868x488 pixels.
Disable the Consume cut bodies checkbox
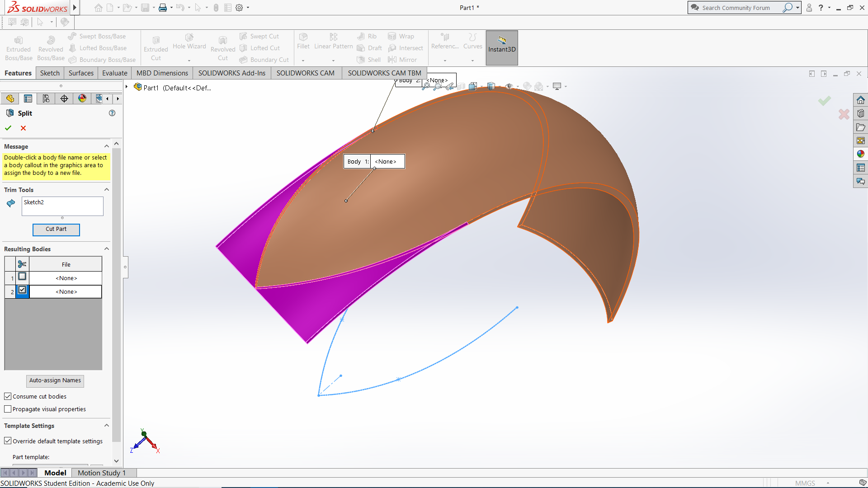pos(7,396)
